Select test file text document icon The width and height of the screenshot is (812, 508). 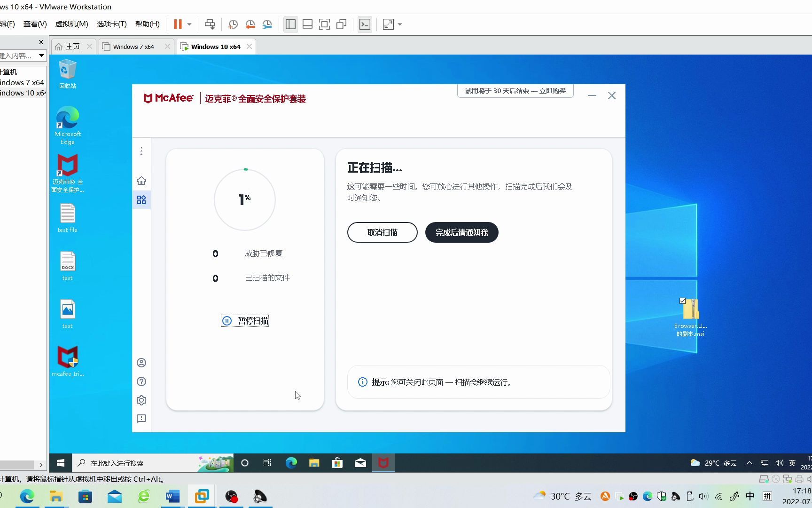pos(68,218)
